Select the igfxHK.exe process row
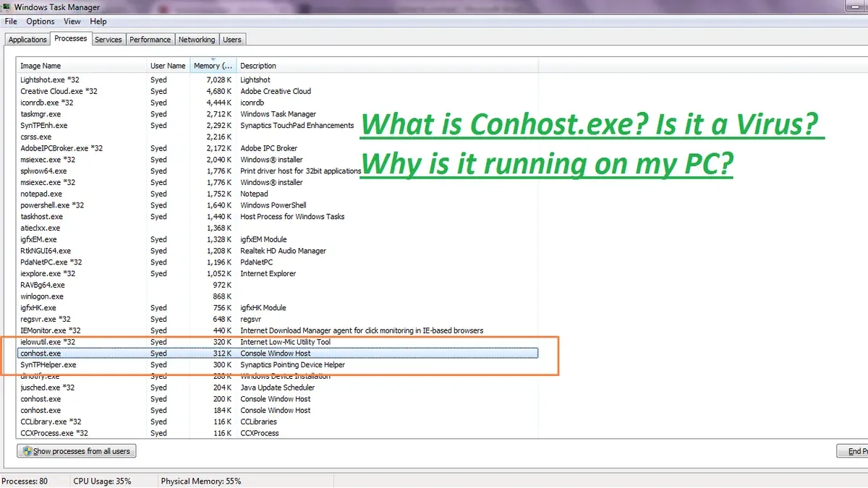The height and width of the screenshot is (488, 868). 278,307
